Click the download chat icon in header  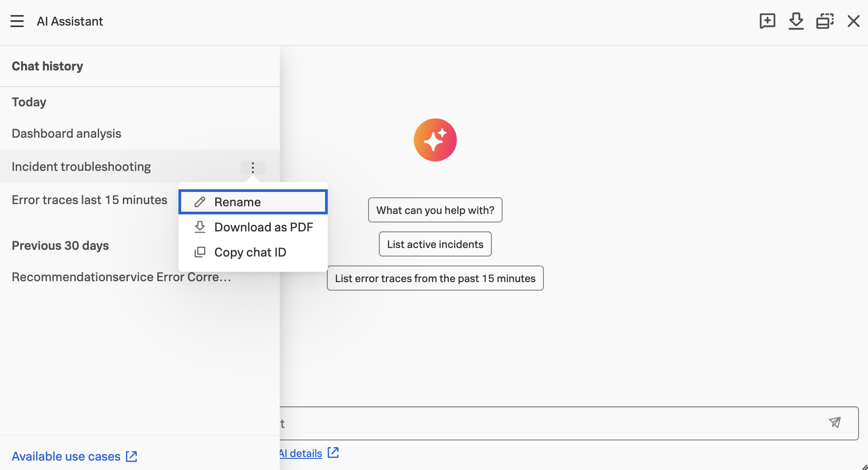click(796, 21)
